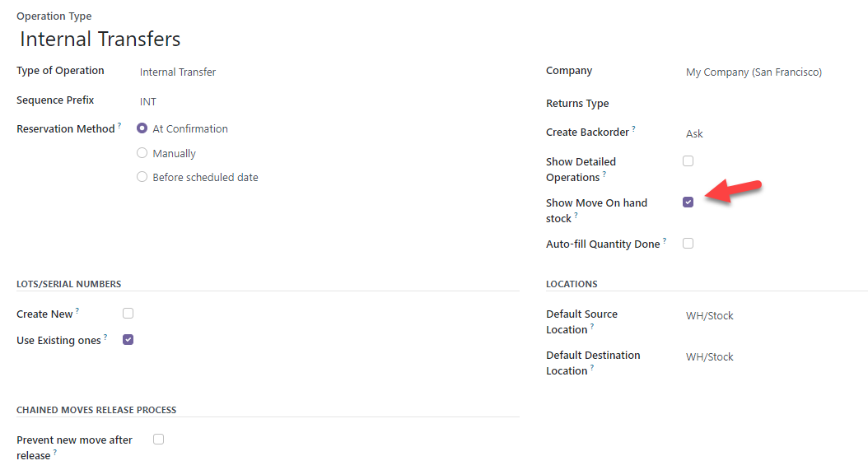
Task: Open Default Source Location WH/Stock field
Action: (776, 315)
